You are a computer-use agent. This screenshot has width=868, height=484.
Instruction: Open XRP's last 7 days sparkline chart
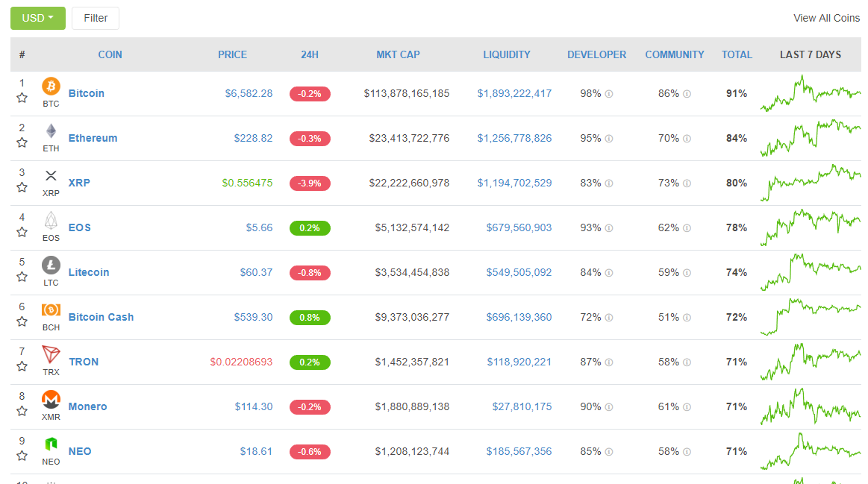click(x=811, y=183)
